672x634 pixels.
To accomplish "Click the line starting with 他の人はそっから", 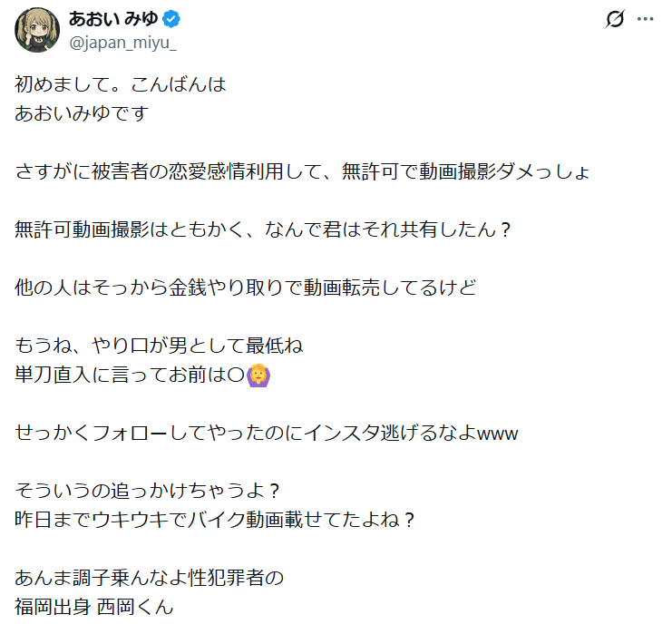I will [x=245, y=288].
